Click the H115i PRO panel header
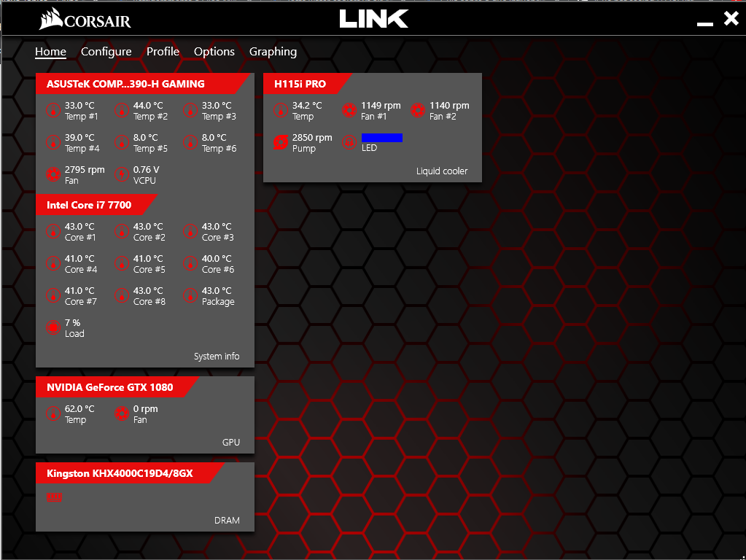Screen dimensions: 746x560 (x=307, y=84)
